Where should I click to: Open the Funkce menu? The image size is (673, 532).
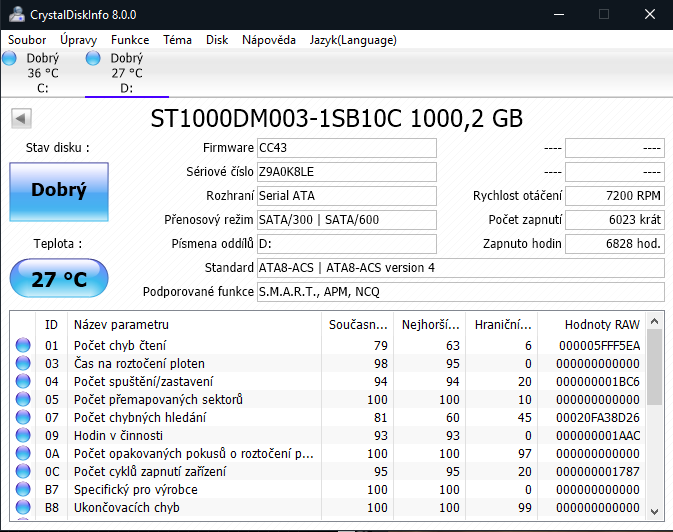click(130, 40)
